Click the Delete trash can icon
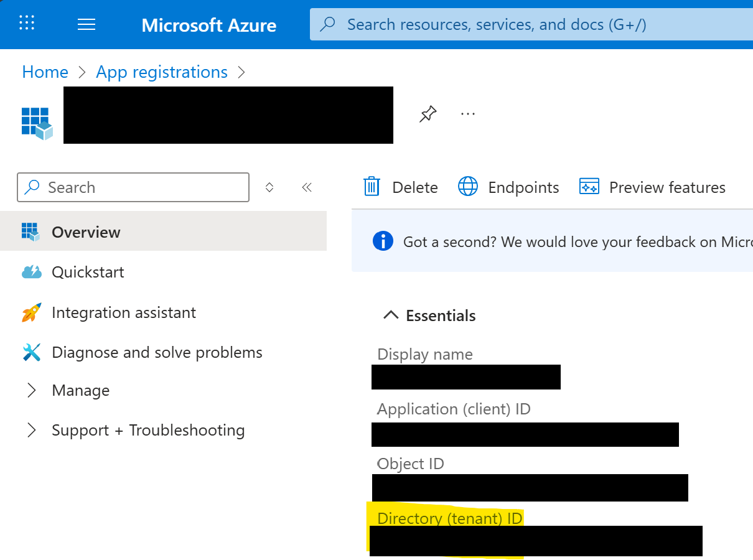Image resolution: width=753 pixels, height=560 pixels. pos(372,186)
